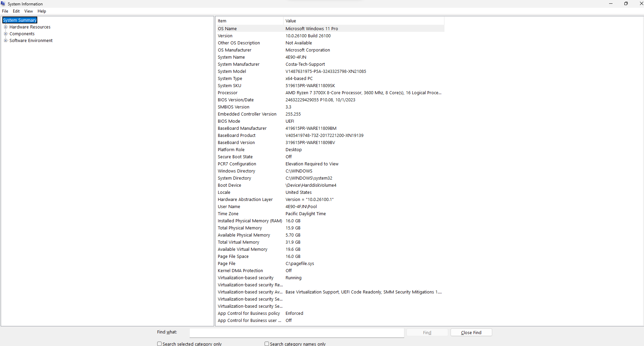
Task: Select the System Manufacturer row
Action: [330, 64]
